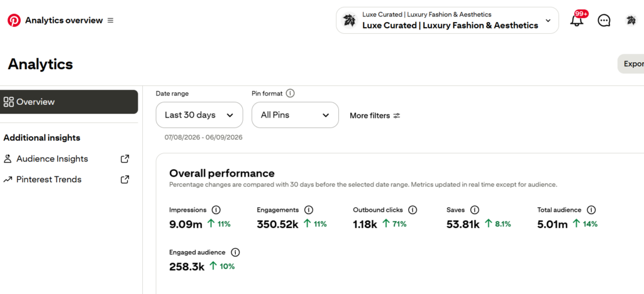Click the Engaged audience value 258.3k
The width and height of the screenshot is (644, 294).
tap(187, 266)
